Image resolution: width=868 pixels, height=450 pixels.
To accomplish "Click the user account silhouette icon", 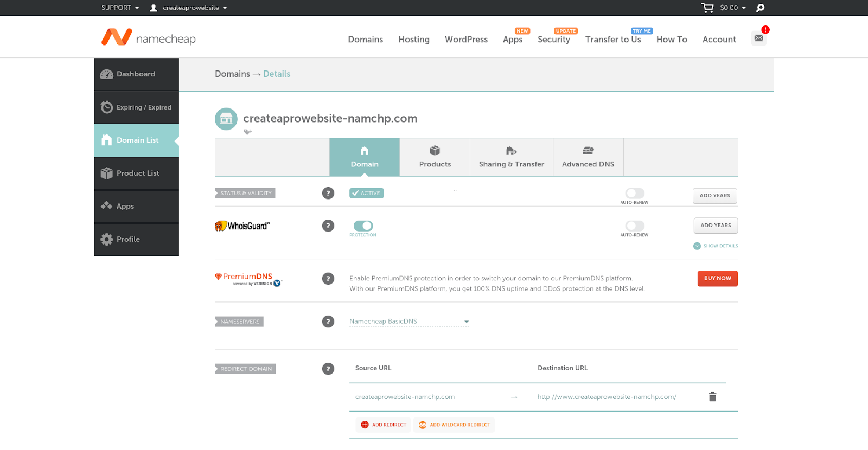I will (154, 8).
